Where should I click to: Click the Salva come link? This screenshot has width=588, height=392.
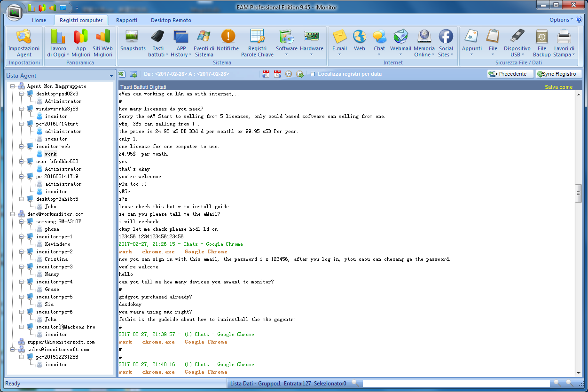[x=558, y=87]
